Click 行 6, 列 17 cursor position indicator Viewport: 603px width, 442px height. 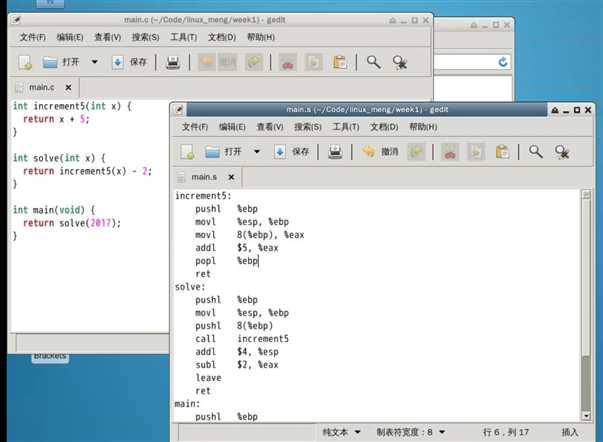pos(506,432)
